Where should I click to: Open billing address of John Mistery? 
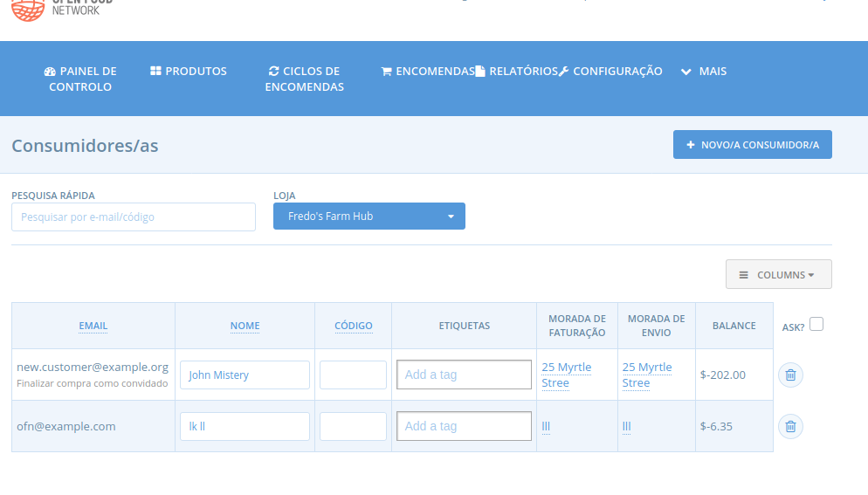coord(567,375)
